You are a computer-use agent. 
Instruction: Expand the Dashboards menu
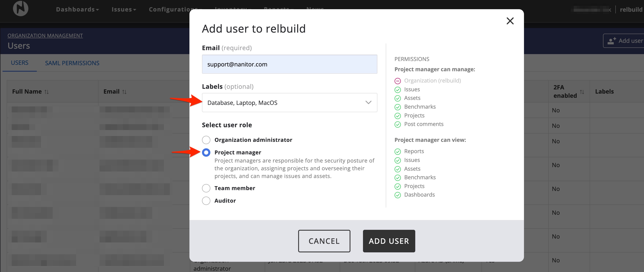pyautogui.click(x=78, y=9)
